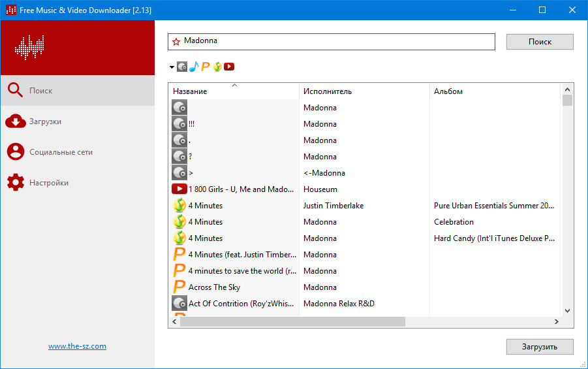Click the user profile icon in sidebar
Viewport: 588px width, 369px height.
click(x=16, y=152)
